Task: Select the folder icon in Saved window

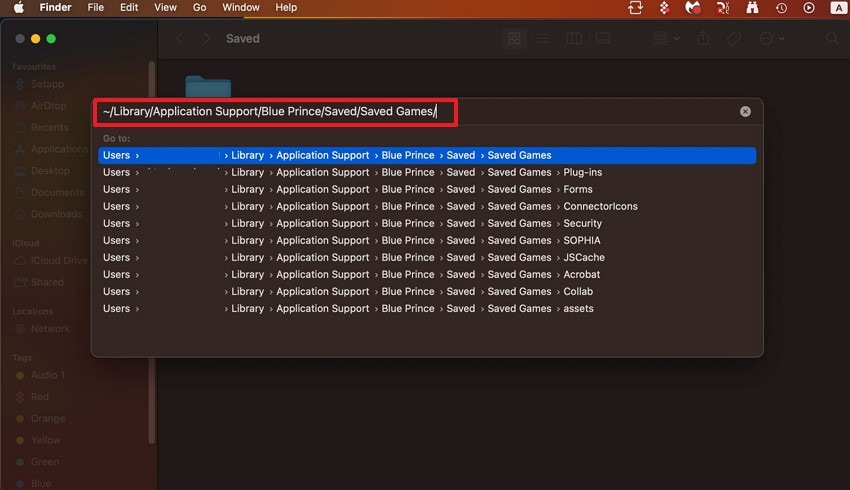Action: click(x=208, y=87)
